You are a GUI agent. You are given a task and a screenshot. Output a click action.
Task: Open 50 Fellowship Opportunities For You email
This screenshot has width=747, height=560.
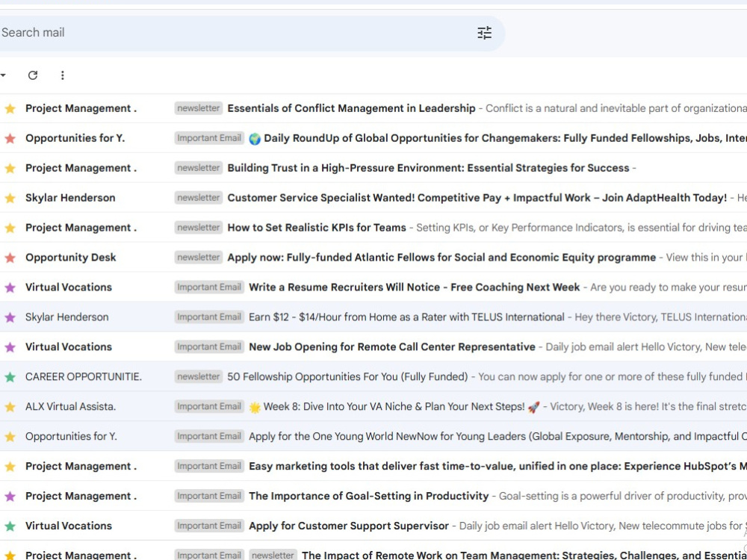coord(347,376)
